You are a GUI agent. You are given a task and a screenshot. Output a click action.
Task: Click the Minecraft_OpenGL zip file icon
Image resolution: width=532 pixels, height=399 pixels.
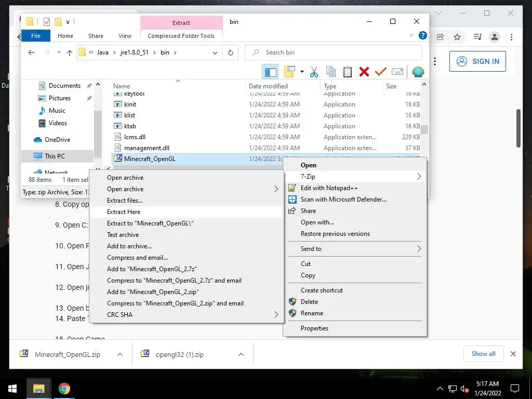118,158
